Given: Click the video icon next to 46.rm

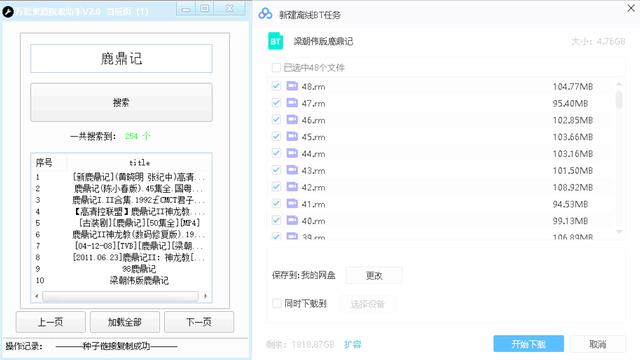Looking at the screenshot, I should 292,119.
